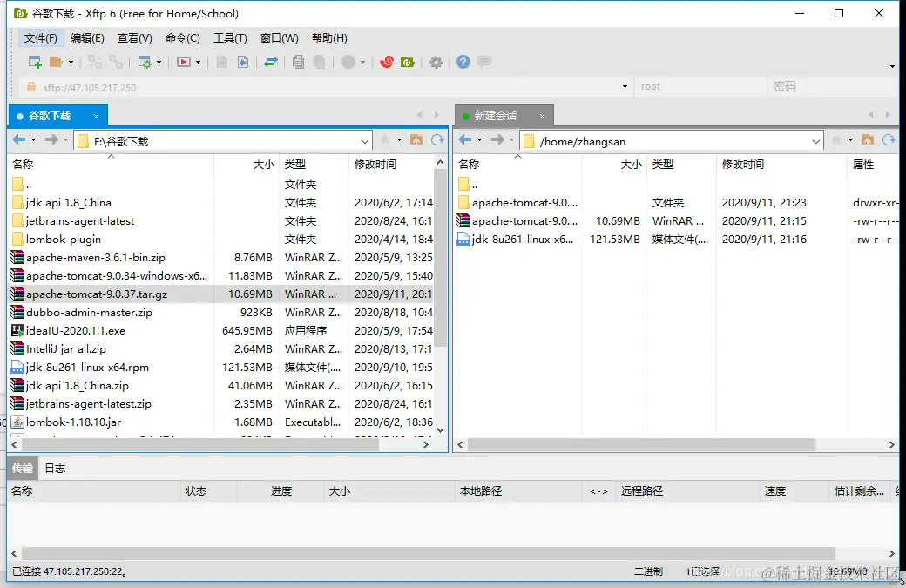Refresh the remote file list

pyautogui.click(x=889, y=139)
